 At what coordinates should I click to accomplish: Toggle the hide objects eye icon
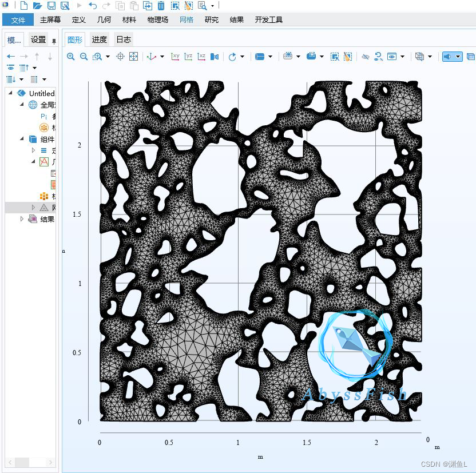click(366, 57)
